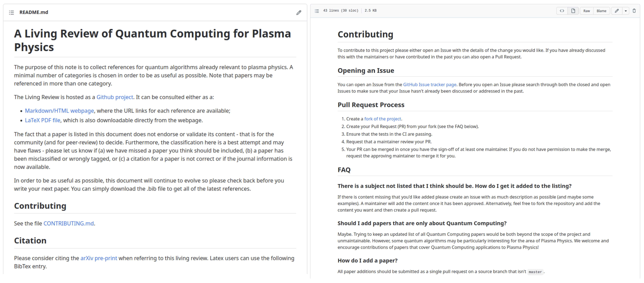
Task: Click the fork of the project link
Action: point(382,119)
